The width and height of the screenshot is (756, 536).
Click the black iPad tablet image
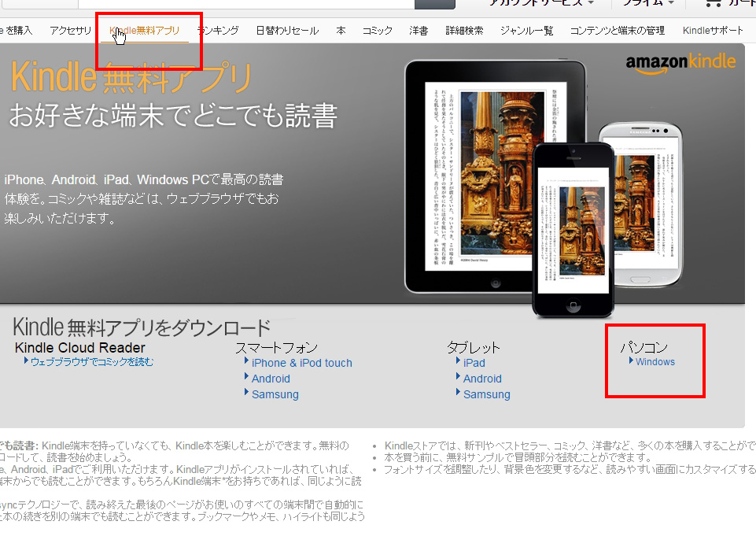[x=495, y=176]
